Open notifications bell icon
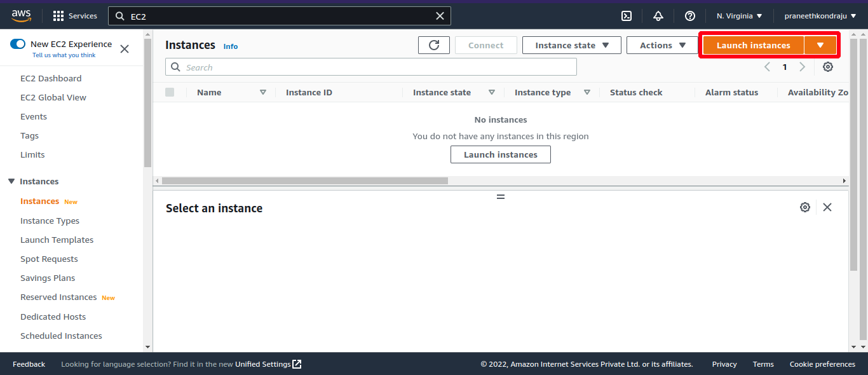This screenshot has width=868, height=375. click(658, 16)
